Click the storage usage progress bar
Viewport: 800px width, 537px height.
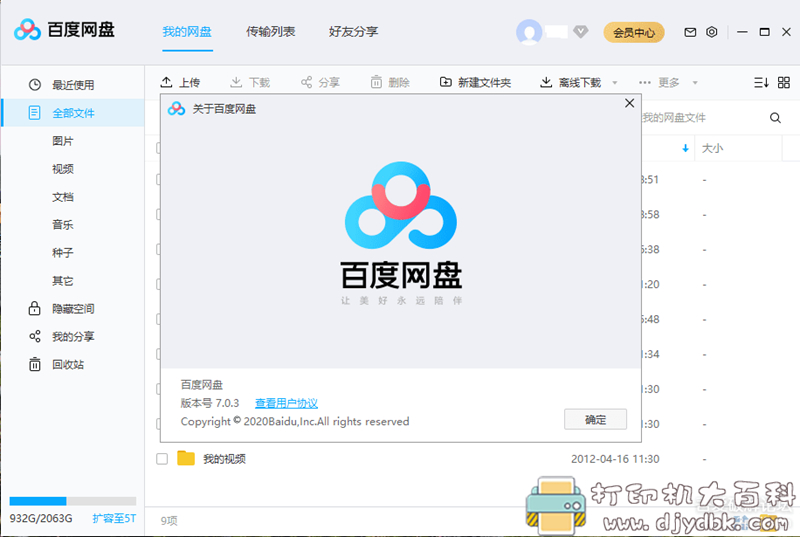(x=73, y=501)
